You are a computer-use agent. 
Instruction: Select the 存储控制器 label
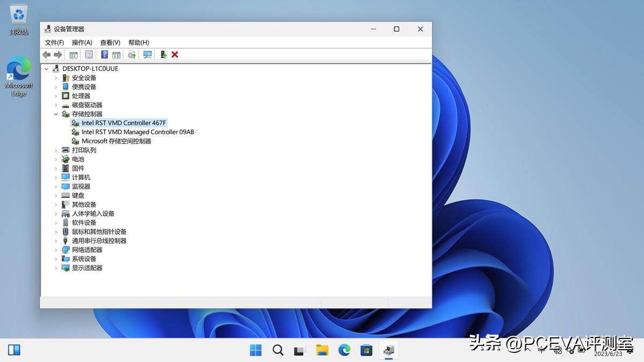pos(87,114)
